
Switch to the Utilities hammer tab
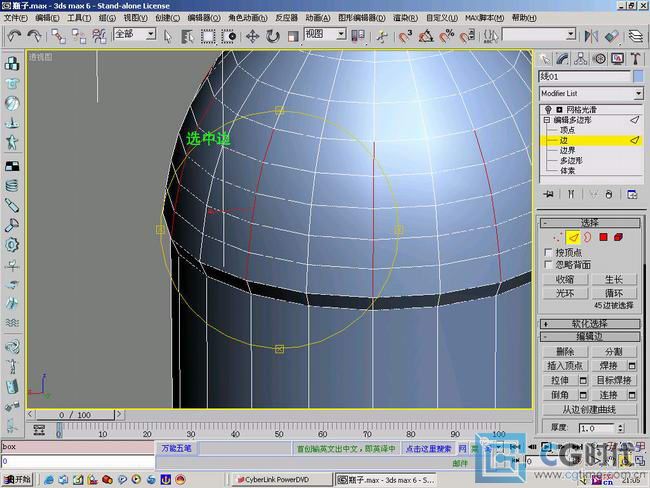(635, 59)
